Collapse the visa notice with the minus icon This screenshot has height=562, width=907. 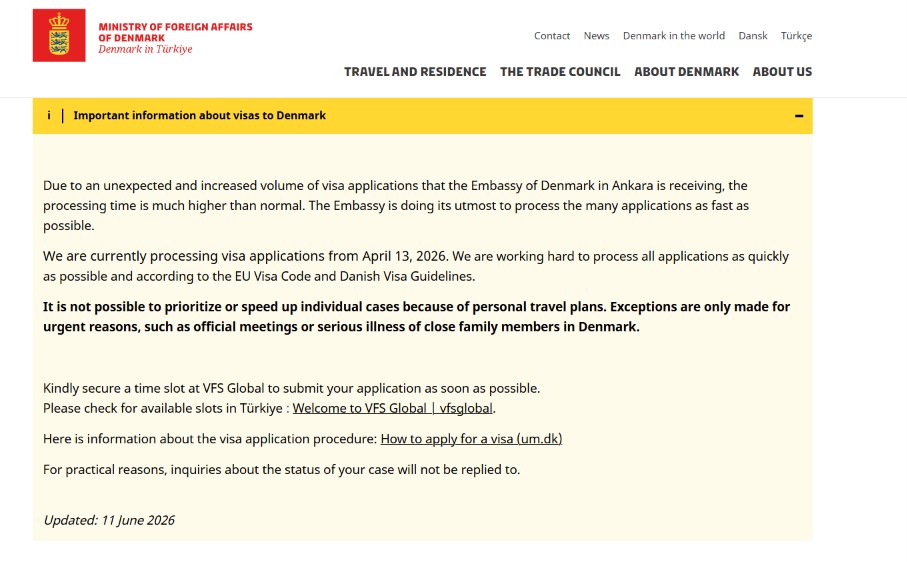tap(799, 116)
